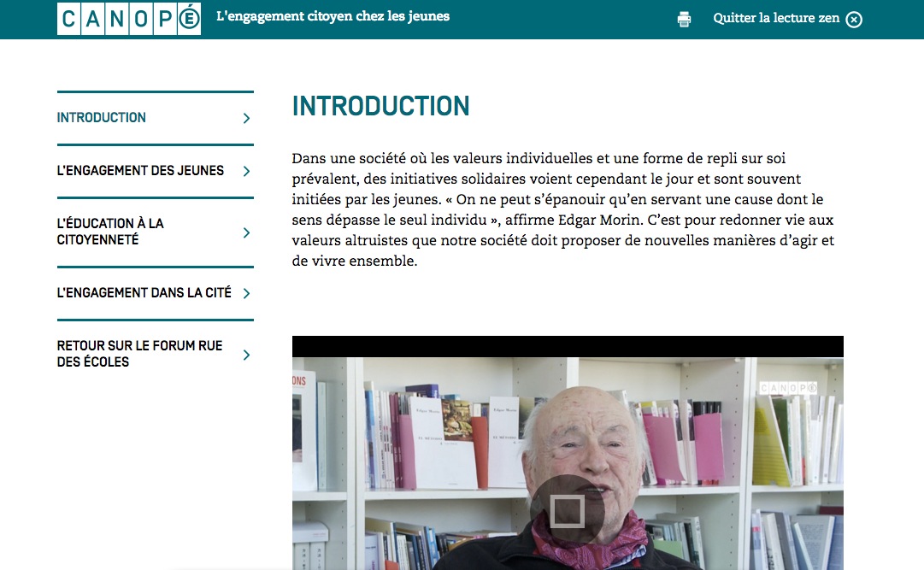Stop the video with the square button
The height and width of the screenshot is (570, 924).
pyautogui.click(x=568, y=510)
